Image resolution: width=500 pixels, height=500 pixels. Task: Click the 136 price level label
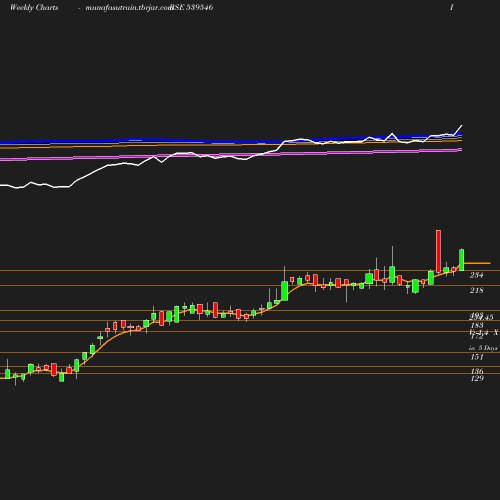(477, 371)
